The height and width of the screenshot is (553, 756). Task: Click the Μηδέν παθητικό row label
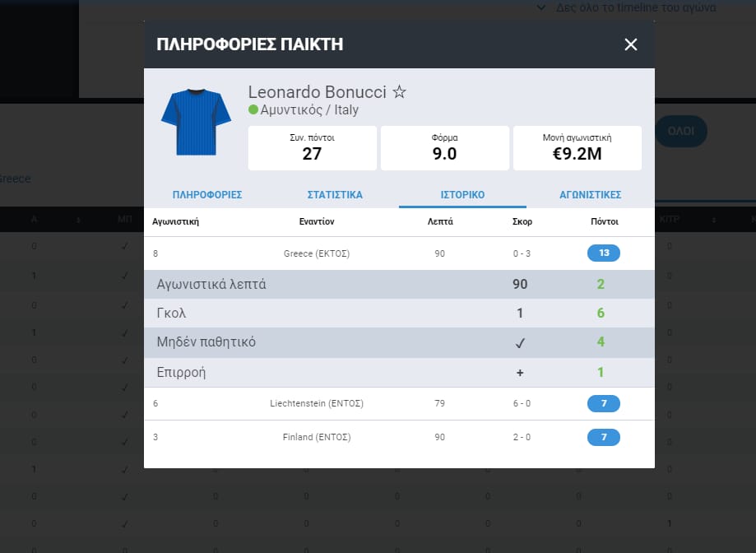click(x=206, y=342)
